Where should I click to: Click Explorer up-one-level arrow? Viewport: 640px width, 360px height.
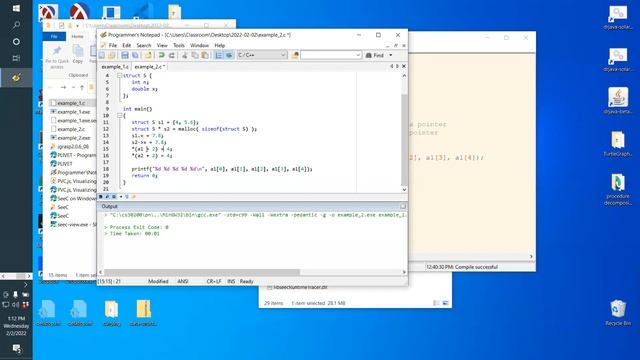coord(82,87)
